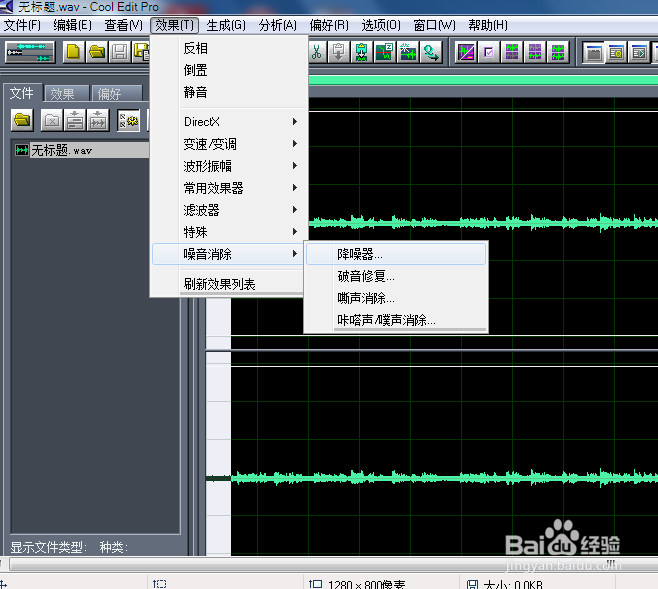Select the 噪音消除 submenu entry
Screen dimensions: 658x589
pyautogui.click(x=229, y=254)
